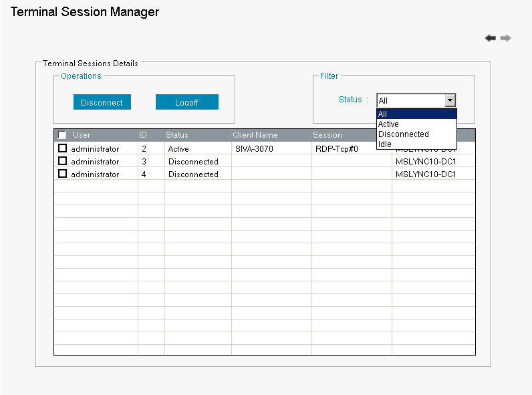This screenshot has height=395, width=532.
Task: Click MSLYNC10-DC1 in the ID 4 row
Action: point(426,174)
